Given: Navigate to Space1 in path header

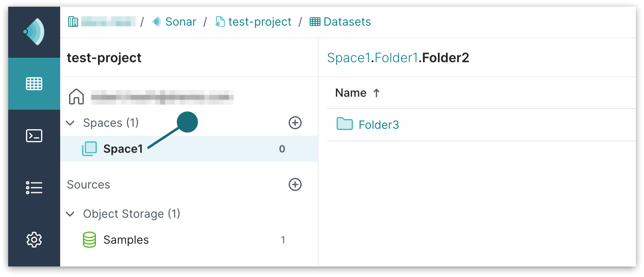Looking at the screenshot, I should coord(349,58).
